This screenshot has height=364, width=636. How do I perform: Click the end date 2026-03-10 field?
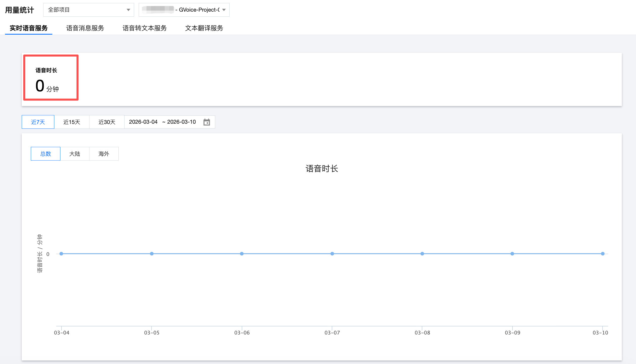(181, 122)
